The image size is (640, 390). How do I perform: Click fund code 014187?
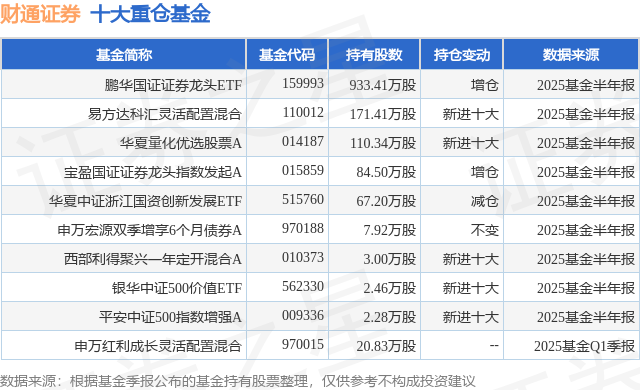(x=302, y=142)
